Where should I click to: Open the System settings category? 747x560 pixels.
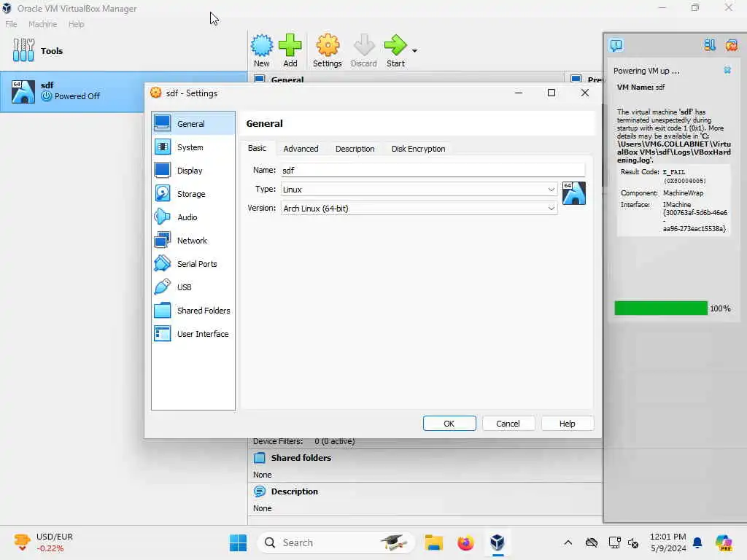pyautogui.click(x=193, y=147)
